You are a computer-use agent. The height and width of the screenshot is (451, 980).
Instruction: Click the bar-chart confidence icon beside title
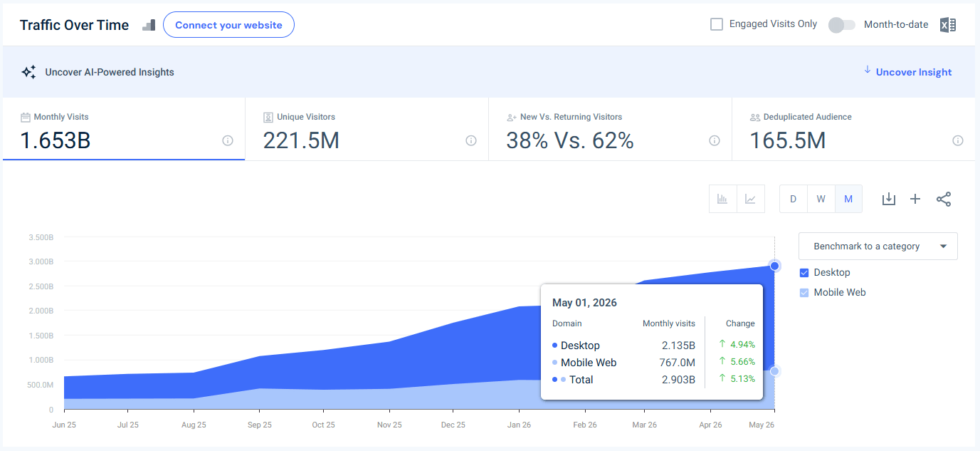point(149,25)
